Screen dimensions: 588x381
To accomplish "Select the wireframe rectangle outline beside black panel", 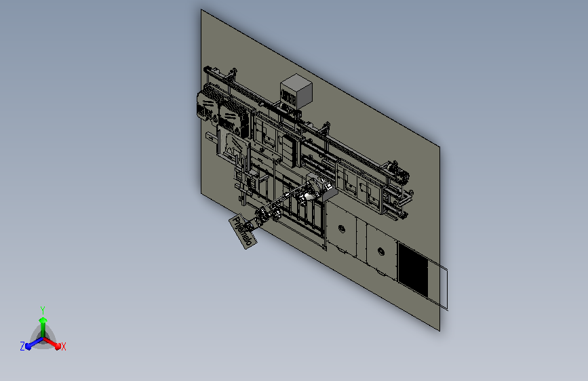I will click(438, 283).
